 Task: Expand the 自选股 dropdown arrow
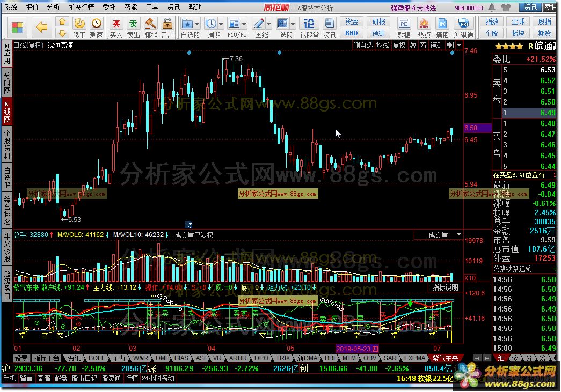197,24
